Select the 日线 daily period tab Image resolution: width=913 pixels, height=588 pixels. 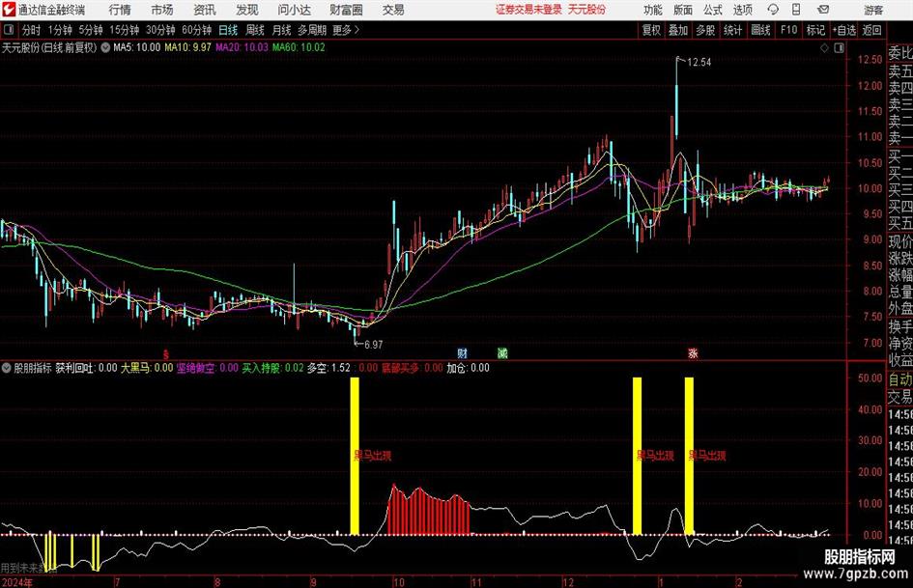point(228,30)
